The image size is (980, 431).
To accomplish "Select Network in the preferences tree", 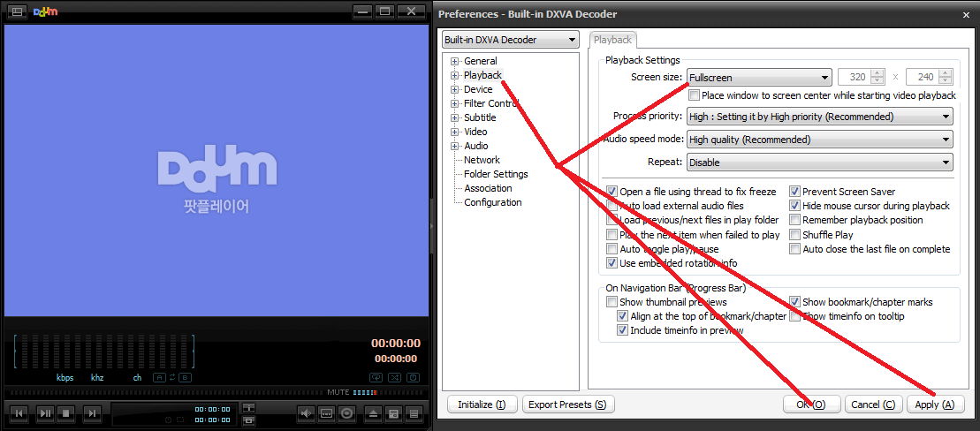I will click(x=482, y=160).
